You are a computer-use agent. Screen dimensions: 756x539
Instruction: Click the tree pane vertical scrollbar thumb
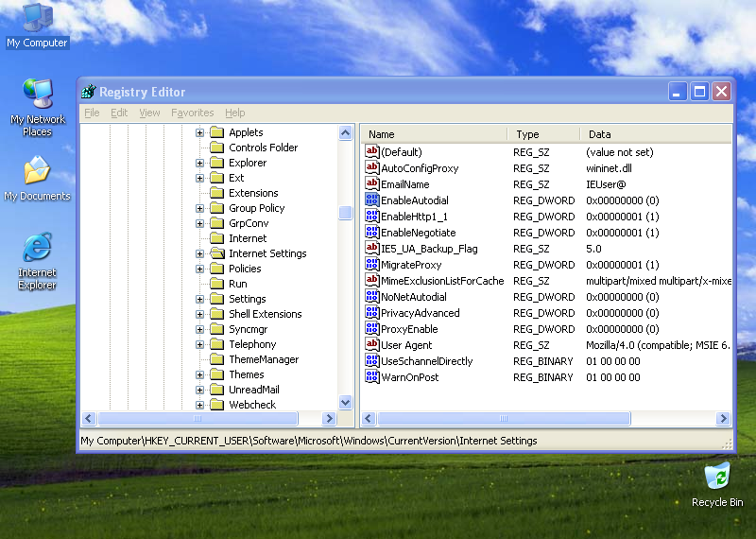pos(345,213)
